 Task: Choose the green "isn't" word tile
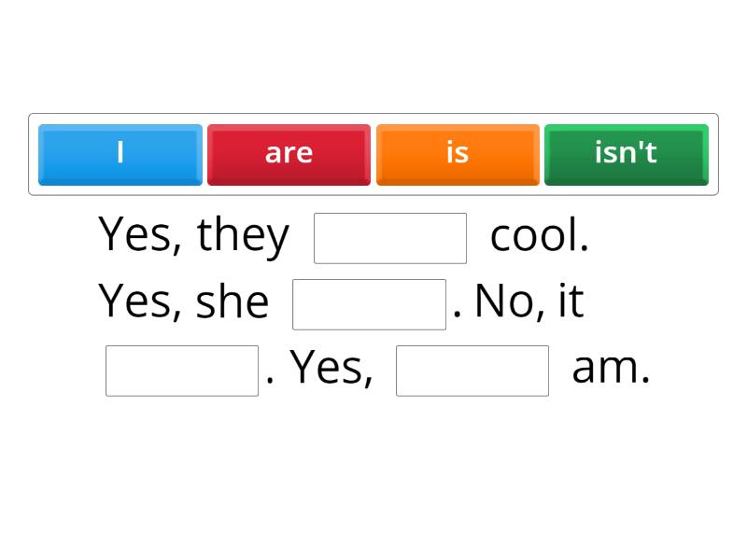(x=626, y=154)
